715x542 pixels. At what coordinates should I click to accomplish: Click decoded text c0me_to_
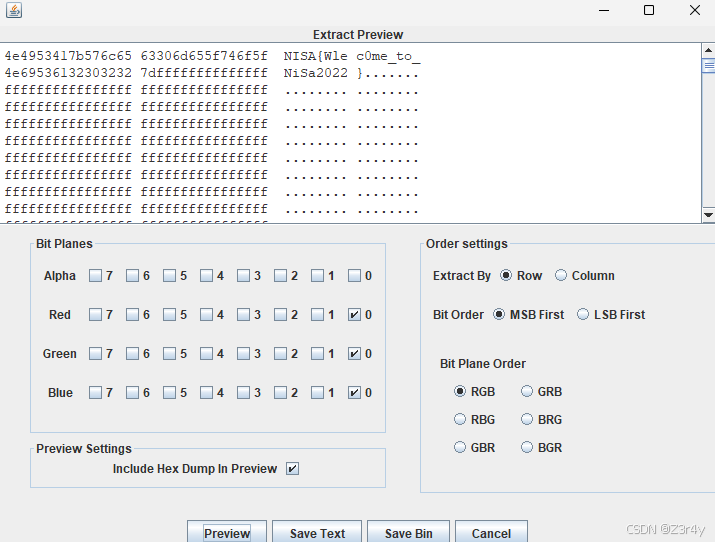388,57
